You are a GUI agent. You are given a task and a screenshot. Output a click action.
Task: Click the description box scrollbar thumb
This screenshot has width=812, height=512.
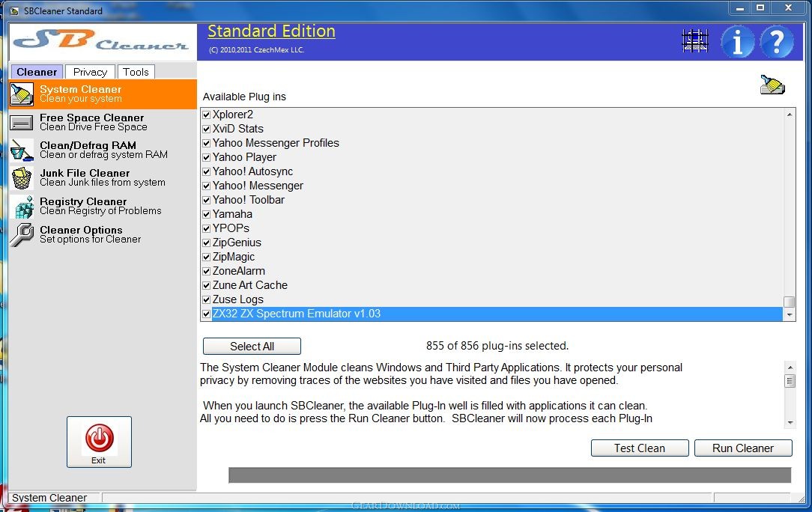click(x=790, y=382)
